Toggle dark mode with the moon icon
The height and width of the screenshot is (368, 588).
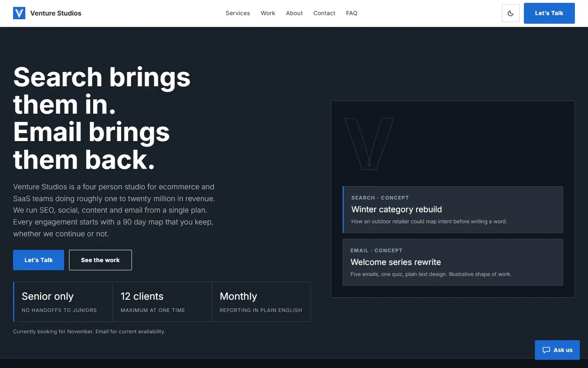point(510,13)
